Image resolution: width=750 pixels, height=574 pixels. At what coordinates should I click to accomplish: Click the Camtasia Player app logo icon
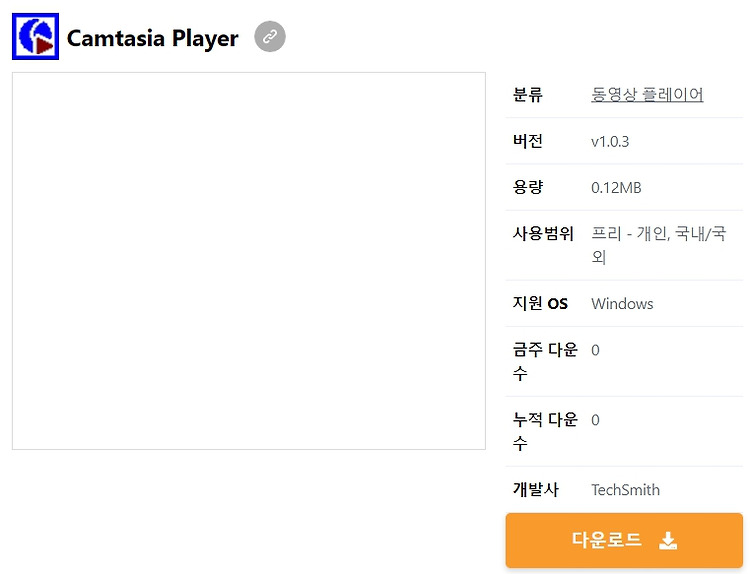coord(35,36)
